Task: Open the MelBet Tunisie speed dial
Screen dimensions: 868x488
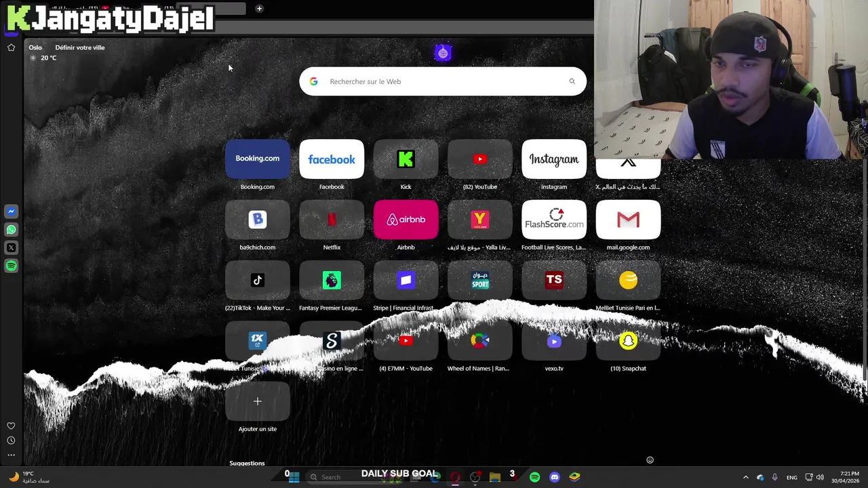Action: click(x=628, y=280)
